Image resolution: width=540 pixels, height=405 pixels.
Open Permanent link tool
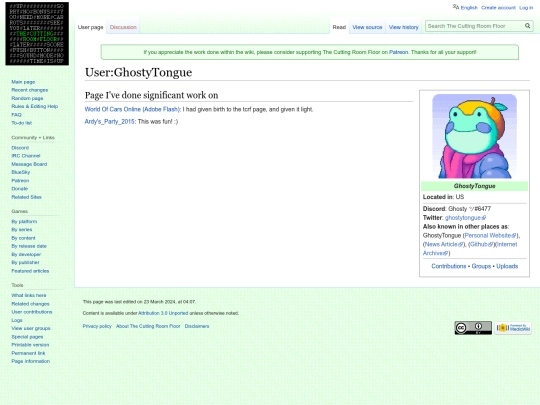click(x=28, y=353)
